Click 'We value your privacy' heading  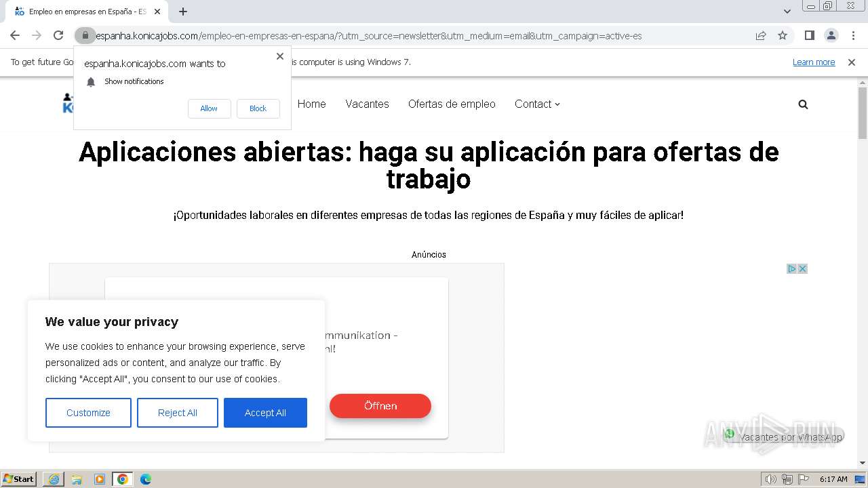pos(112,322)
